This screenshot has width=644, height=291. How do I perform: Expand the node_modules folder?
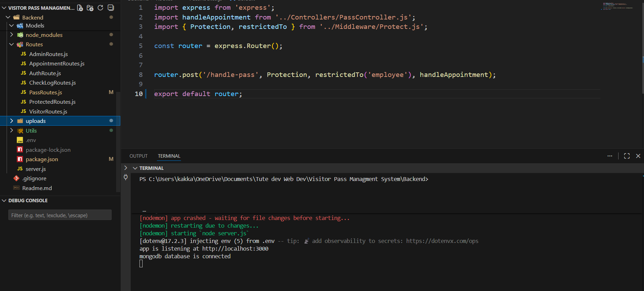[12, 35]
